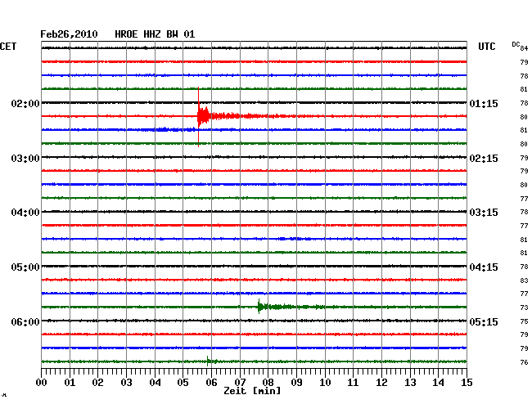
Task: Click the DC value 76
Action: 524,362
